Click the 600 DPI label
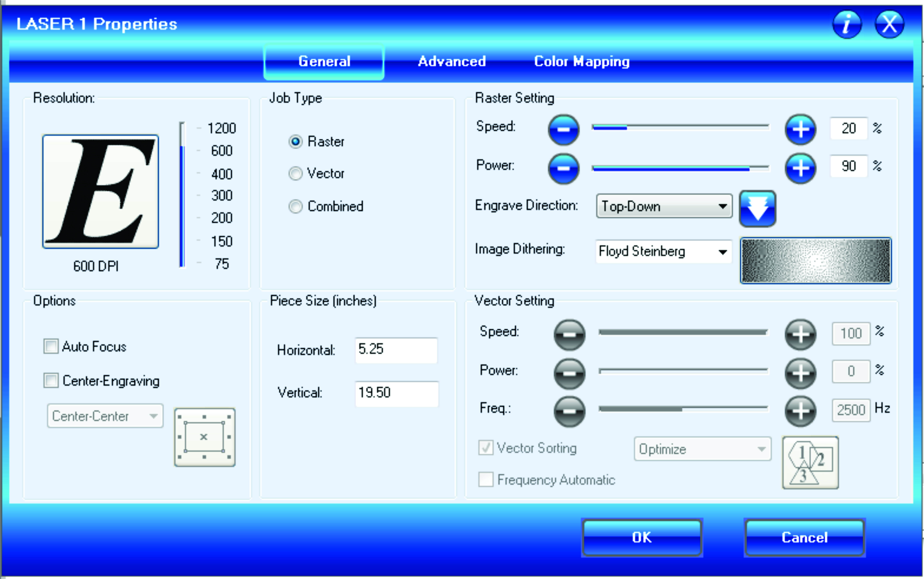The height and width of the screenshot is (579, 924). pyautogui.click(x=96, y=266)
